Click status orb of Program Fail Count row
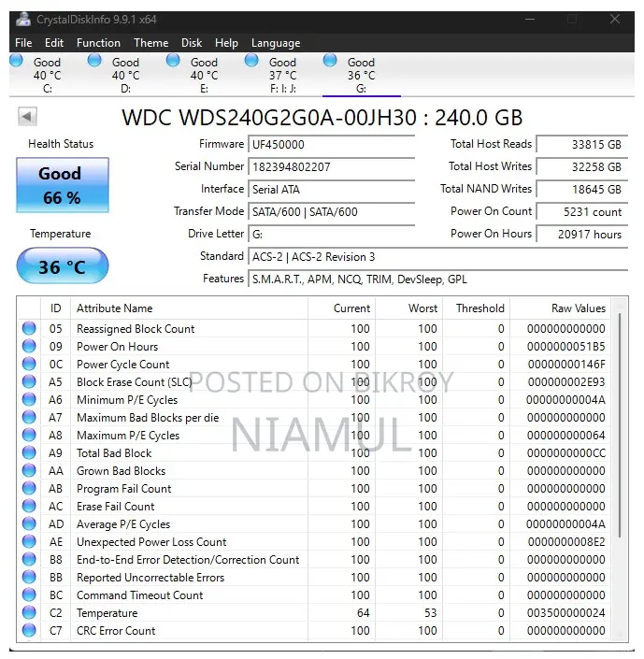 29,488
